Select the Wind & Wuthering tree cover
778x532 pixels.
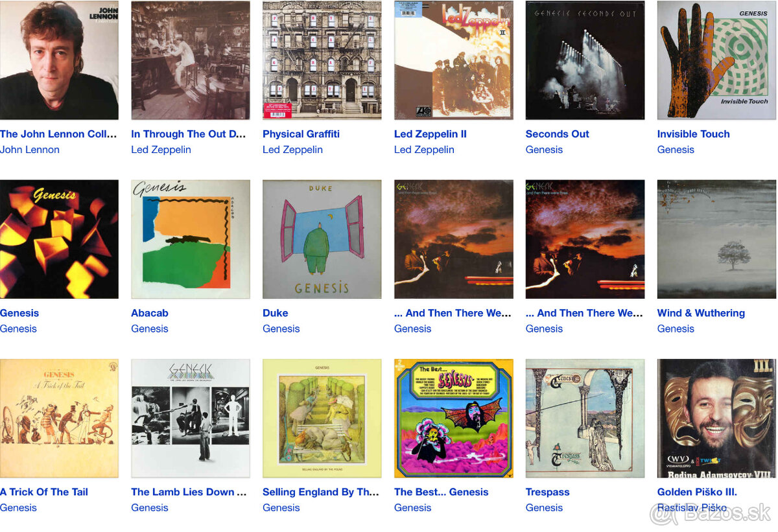coord(716,239)
